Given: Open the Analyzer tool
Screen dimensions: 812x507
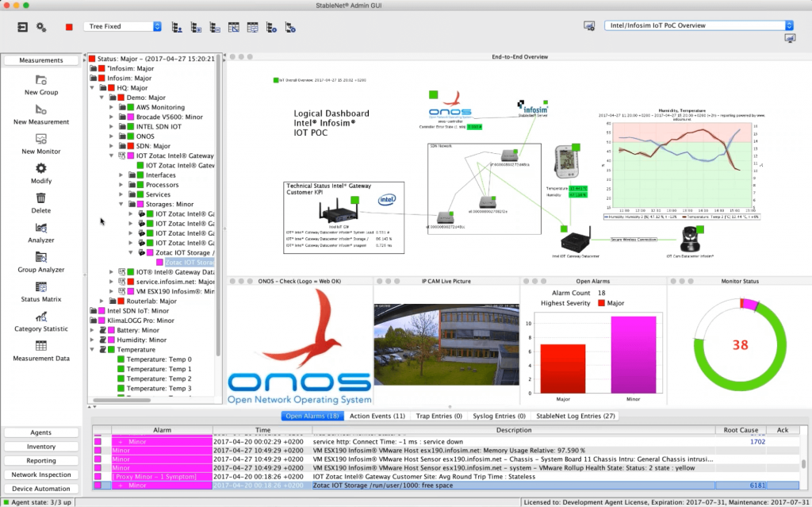Looking at the screenshot, I should [41, 228].
